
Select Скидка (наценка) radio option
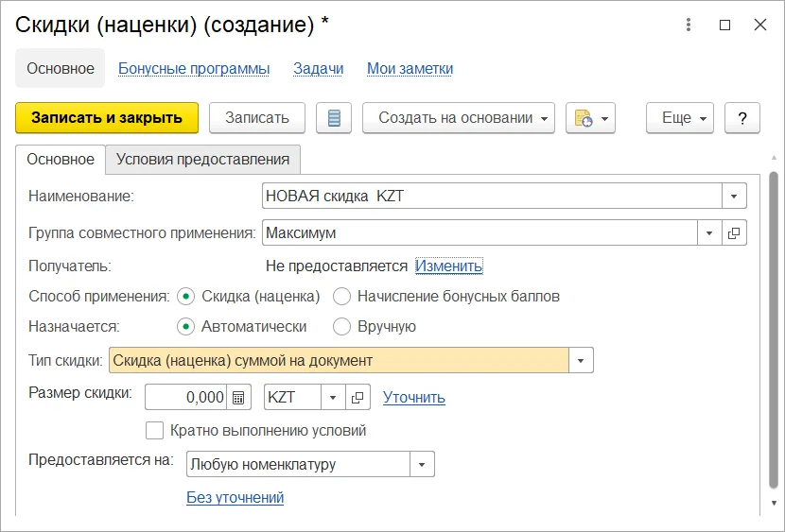click(x=185, y=297)
